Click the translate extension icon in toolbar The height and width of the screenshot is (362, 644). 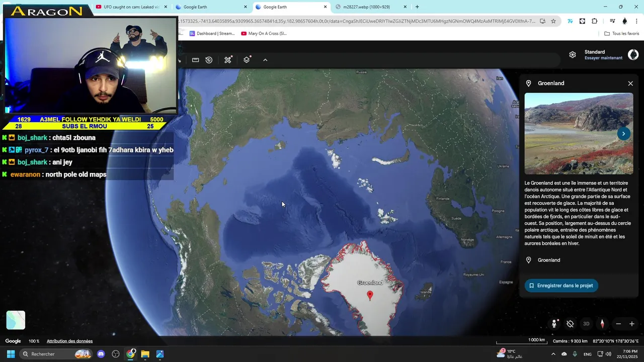point(570,21)
